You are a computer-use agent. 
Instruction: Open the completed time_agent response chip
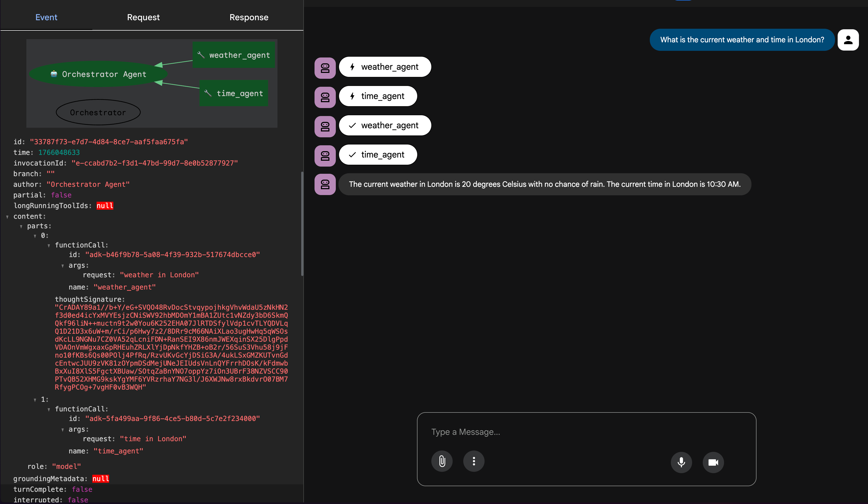[x=378, y=155]
